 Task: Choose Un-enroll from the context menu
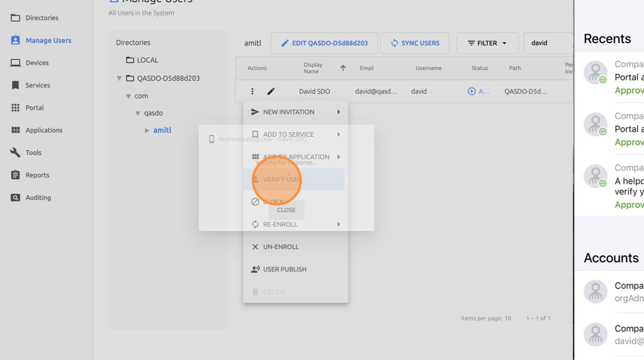pos(295,247)
